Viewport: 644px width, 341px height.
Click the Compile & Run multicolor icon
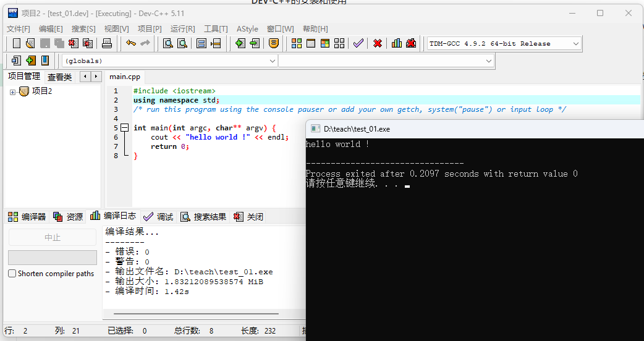coord(325,43)
